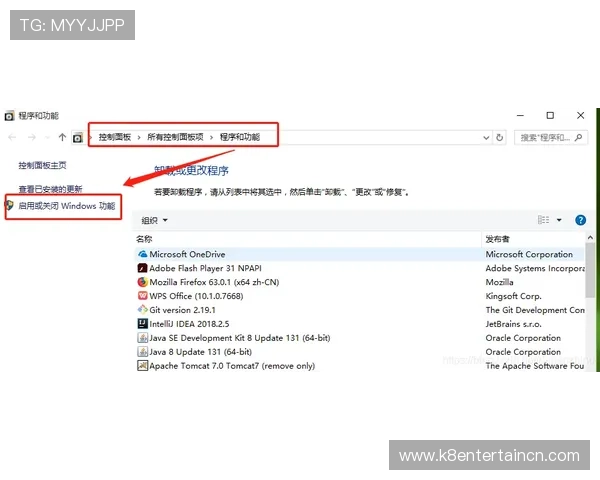
Task: Click the Java 8 Update 131 icon
Action: [142, 351]
